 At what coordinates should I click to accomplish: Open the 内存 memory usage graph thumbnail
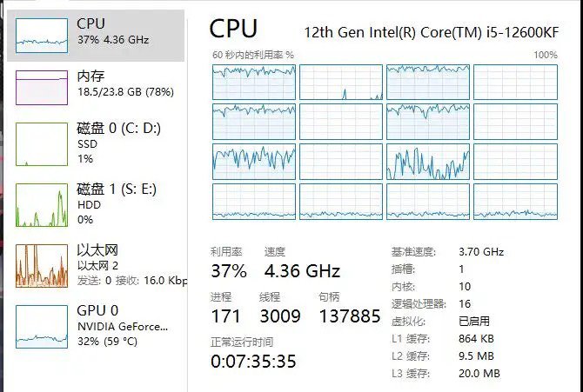(x=42, y=88)
